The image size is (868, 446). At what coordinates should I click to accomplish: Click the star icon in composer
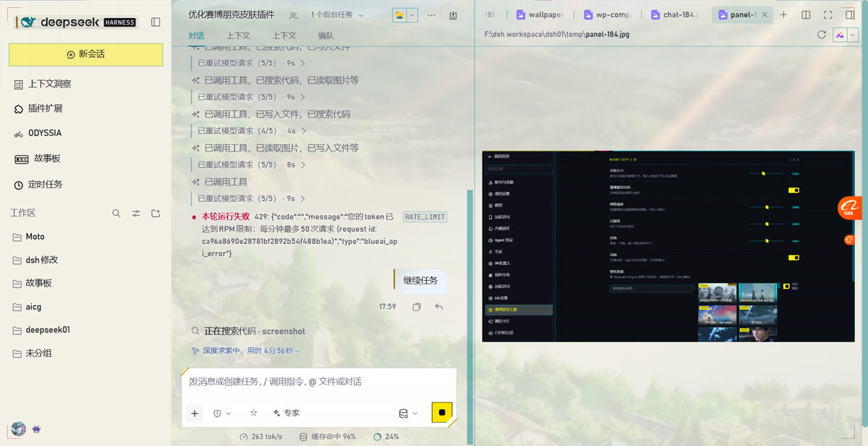pos(253,413)
